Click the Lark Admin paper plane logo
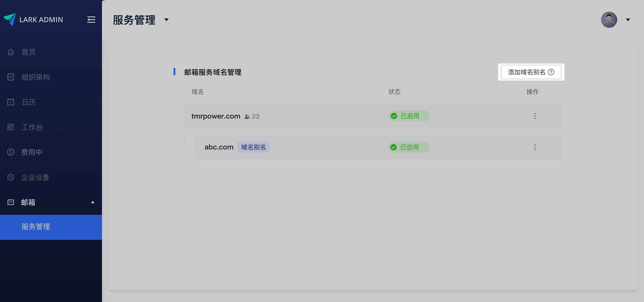 [x=10, y=19]
